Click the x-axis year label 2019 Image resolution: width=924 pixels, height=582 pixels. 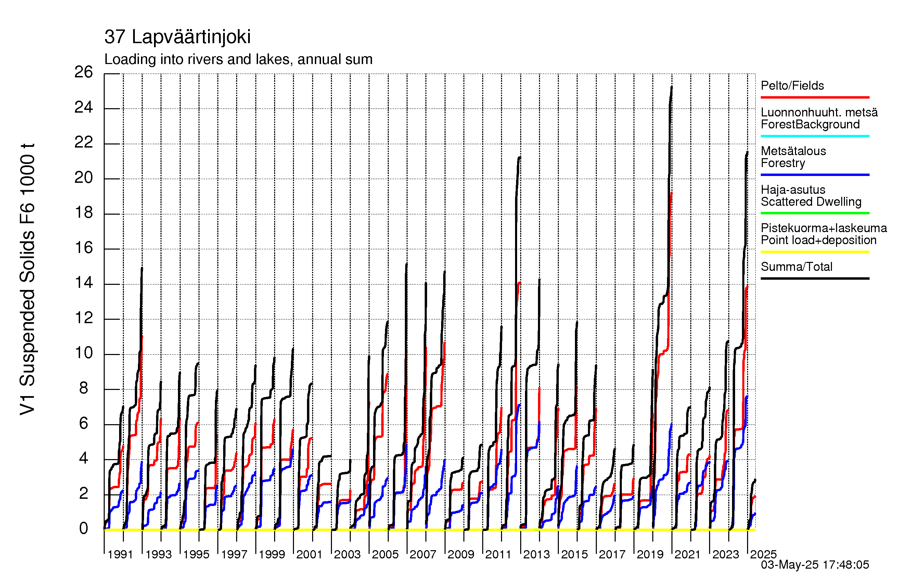click(650, 554)
